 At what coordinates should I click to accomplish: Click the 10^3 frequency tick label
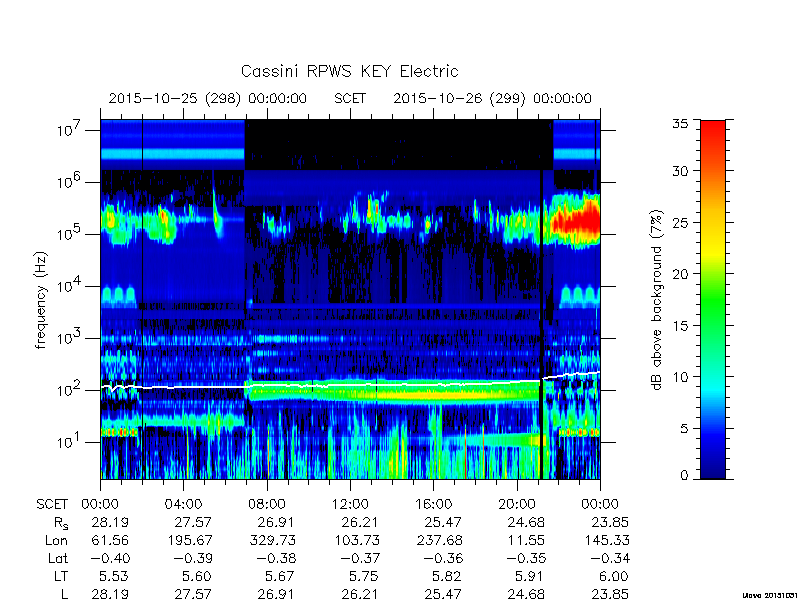pyautogui.click(x=70, y=337)
